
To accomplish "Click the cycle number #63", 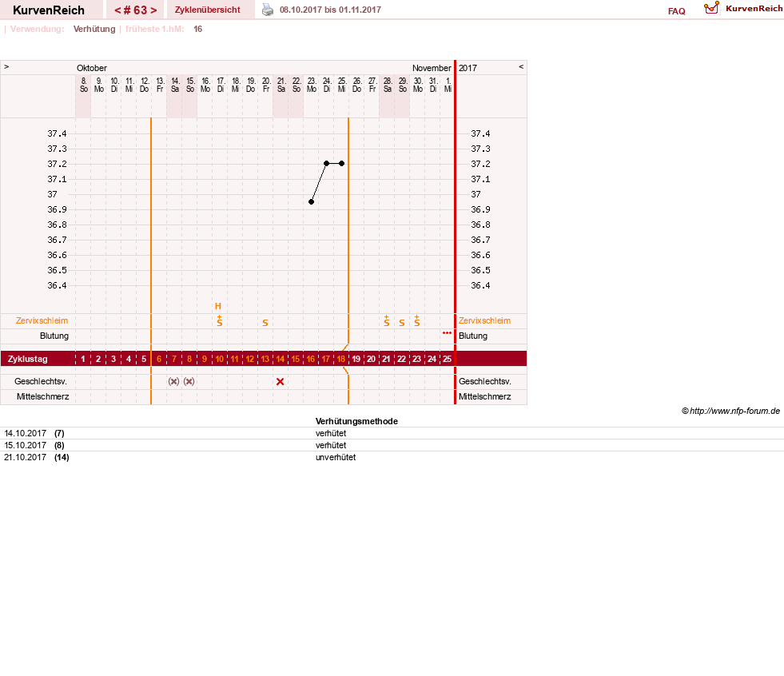I will (x=136, y=10).
